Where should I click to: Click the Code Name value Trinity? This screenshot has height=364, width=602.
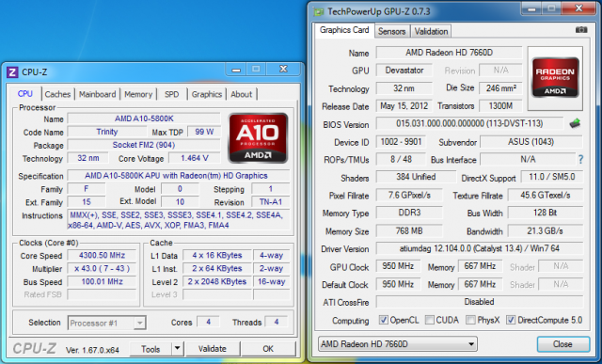coord(106,132)
